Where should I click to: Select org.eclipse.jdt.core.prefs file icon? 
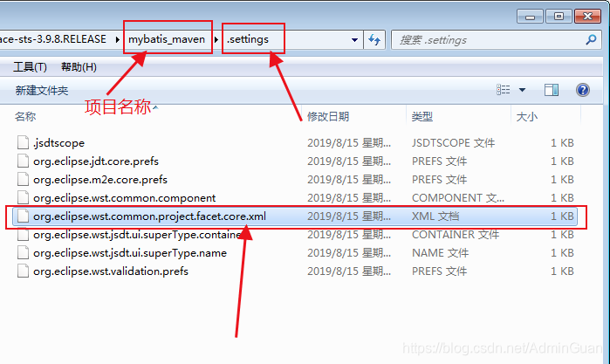tap(23, 161)
